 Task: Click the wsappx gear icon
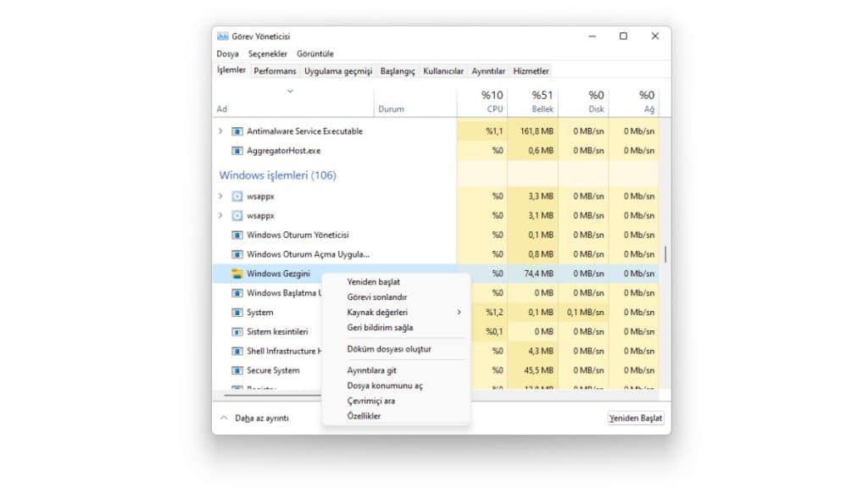coord(236,196)
